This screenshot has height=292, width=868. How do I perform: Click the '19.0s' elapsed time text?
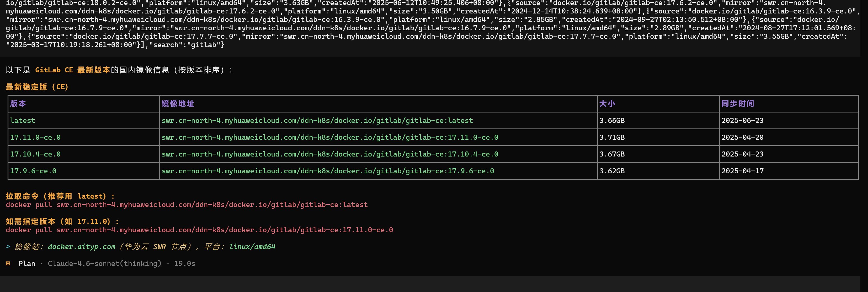coord(185,263)
